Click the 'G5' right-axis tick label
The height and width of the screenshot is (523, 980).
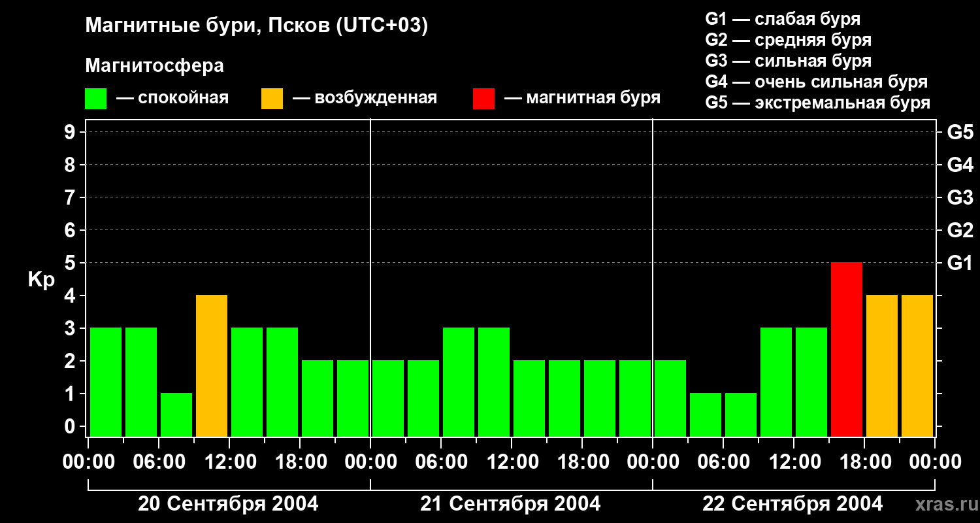tap(960, 132)
